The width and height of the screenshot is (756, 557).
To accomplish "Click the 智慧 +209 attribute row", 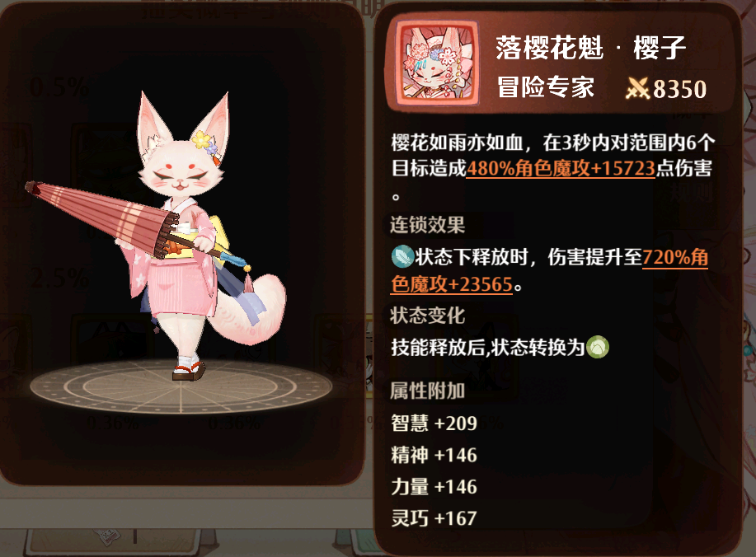I will tap(434, 423).
